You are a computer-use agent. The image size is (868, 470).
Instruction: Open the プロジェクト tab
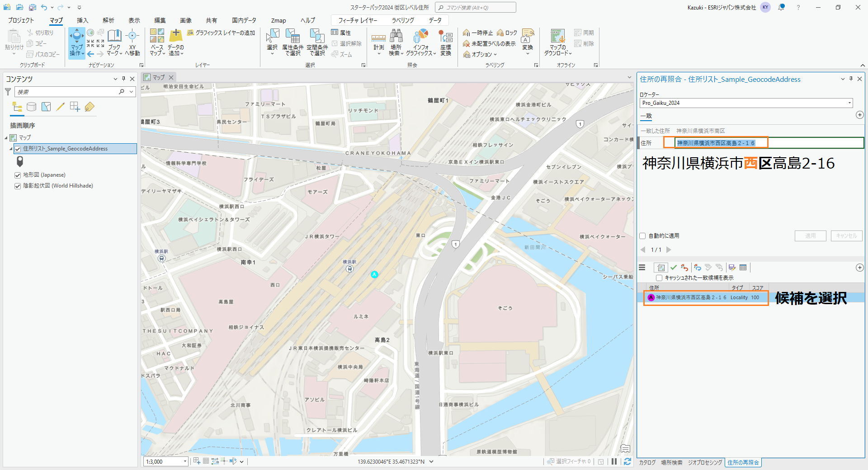point(21,20)
